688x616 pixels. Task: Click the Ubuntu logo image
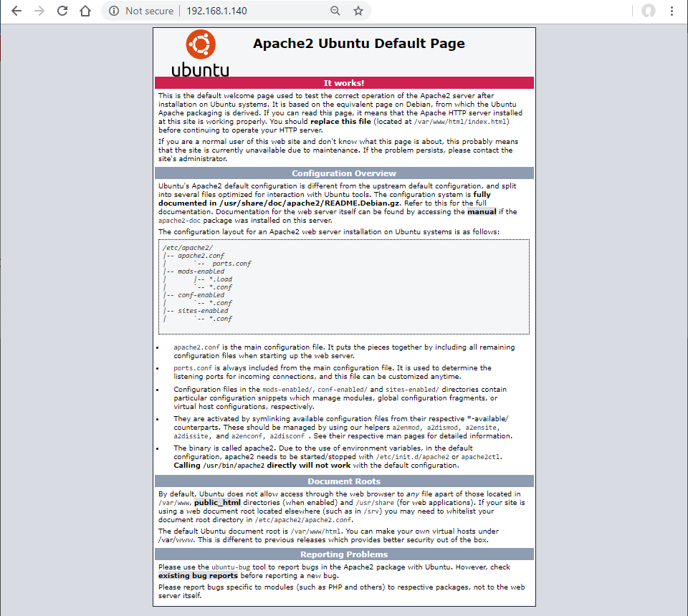click(200, 53)
